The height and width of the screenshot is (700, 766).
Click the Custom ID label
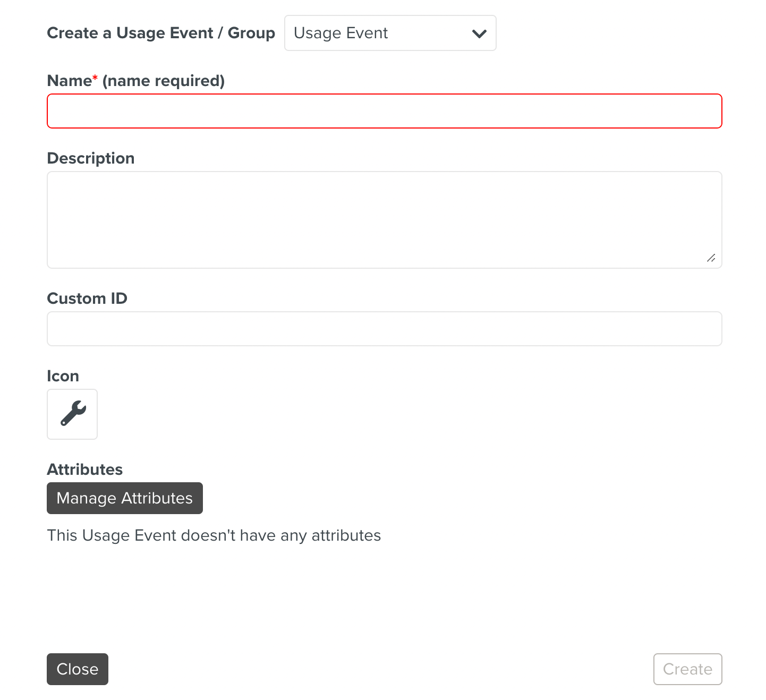(87, 298)
